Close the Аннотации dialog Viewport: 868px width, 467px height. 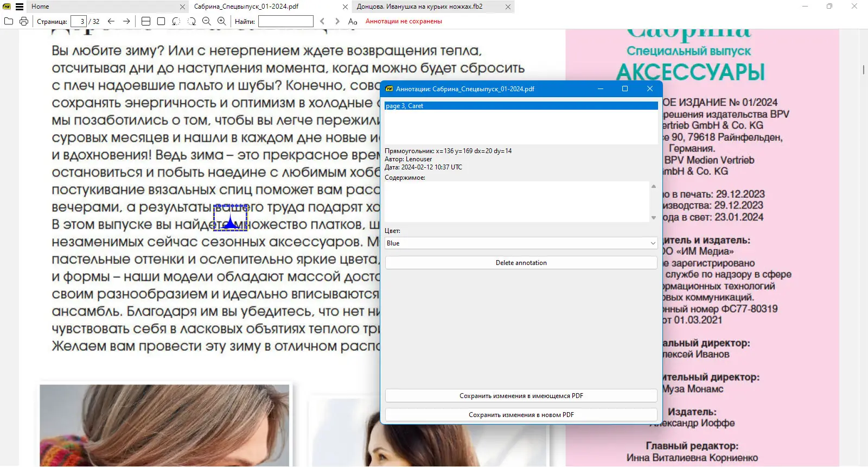point(650,89)
